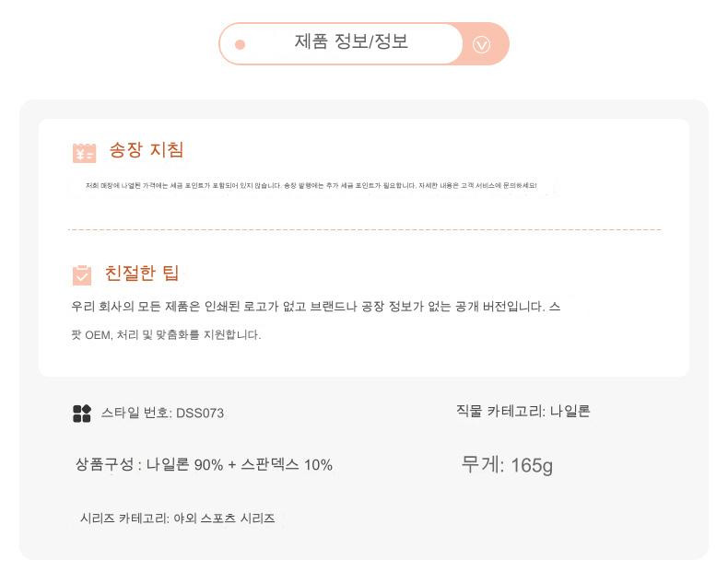728x571 pixels.
Task: Select the 스타일 번호 label text
Action: (x=135, y=414)
